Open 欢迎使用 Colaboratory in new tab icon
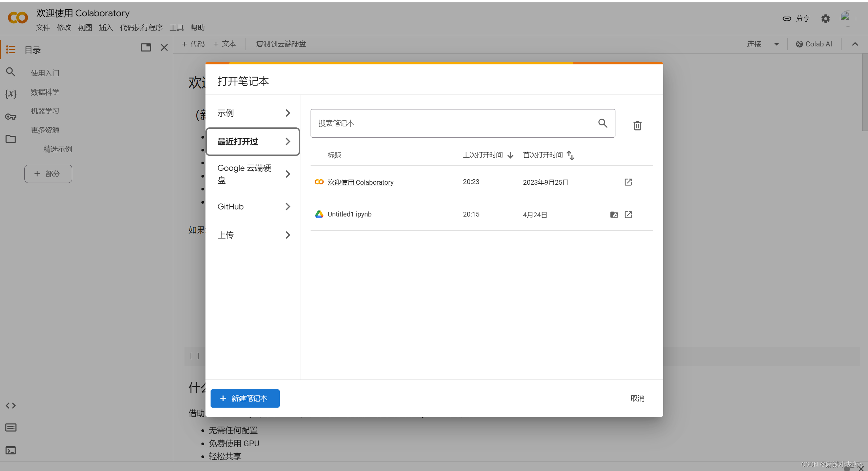868x471 pixels. tap(628, 182)
